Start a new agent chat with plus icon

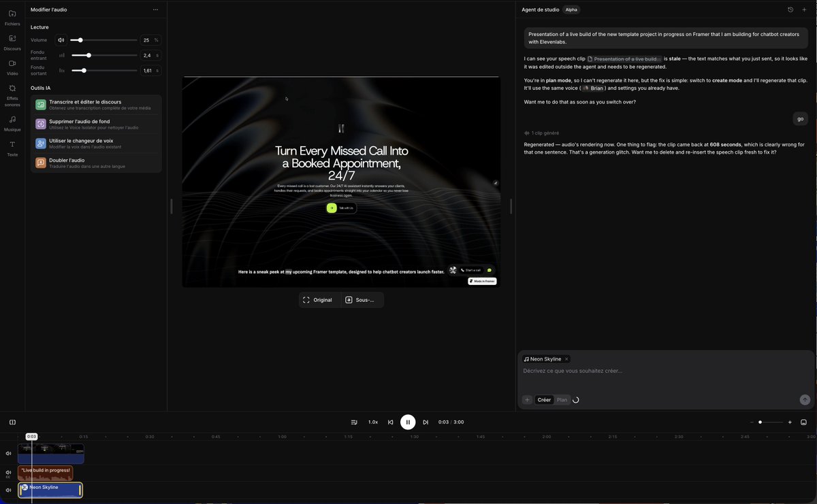pos(804,10)
